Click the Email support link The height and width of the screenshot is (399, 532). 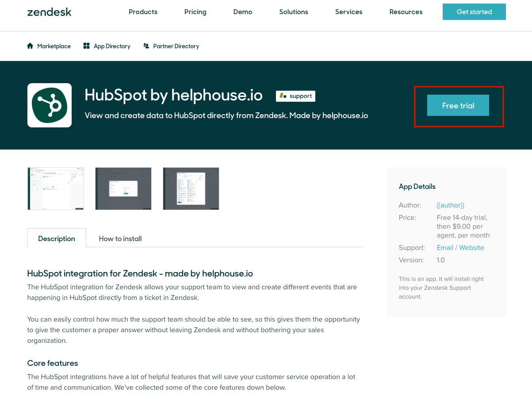pyautogui.click(x=445, y=248)
